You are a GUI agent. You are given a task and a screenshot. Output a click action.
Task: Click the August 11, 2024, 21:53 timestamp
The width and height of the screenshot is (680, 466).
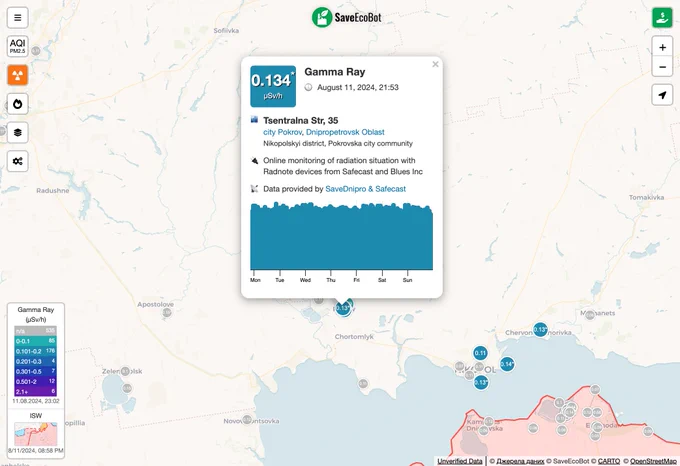tap(358, 87)
